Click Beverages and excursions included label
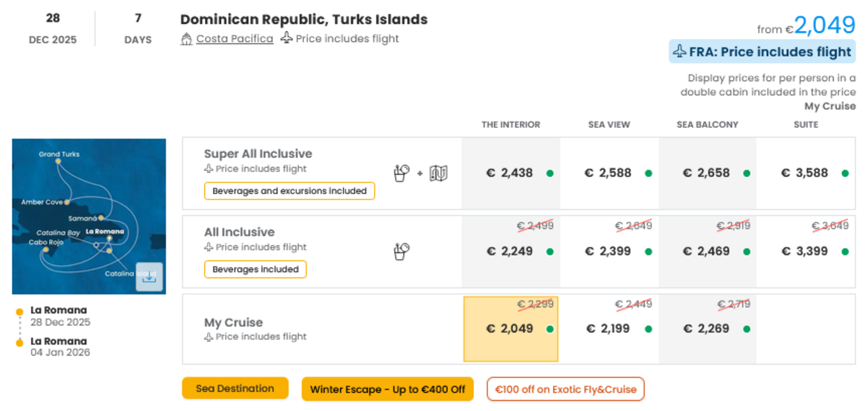Image resolution: width=868 pixels, height=411 pixels. (x=290, y=191)
